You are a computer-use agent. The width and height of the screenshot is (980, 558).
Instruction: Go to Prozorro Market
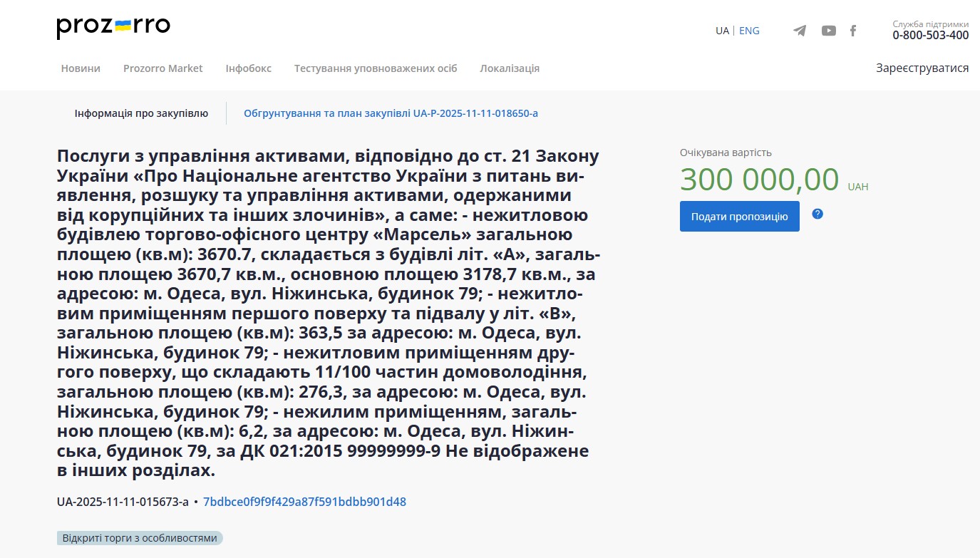tap(163, 68)
